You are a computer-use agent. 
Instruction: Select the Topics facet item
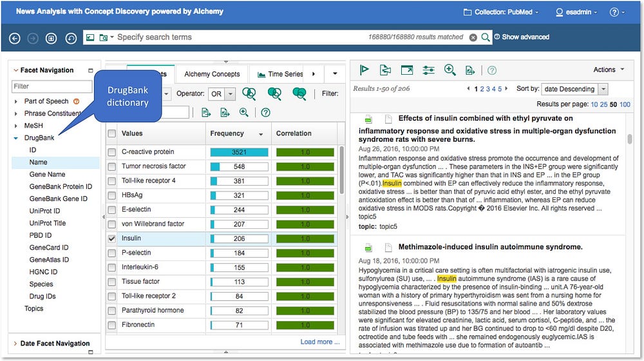click(x=33, y=308)
